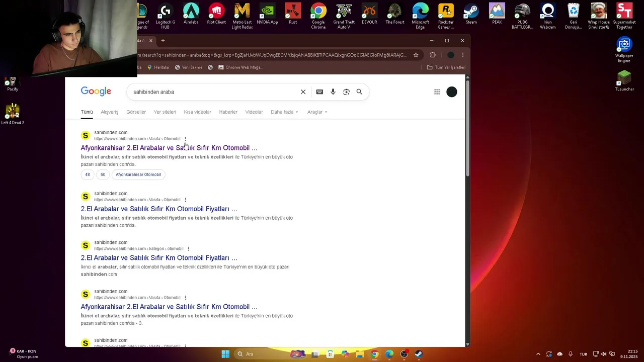Start voice search with the microphone icon
Viewport: 644px width, 362px height.
333,92
